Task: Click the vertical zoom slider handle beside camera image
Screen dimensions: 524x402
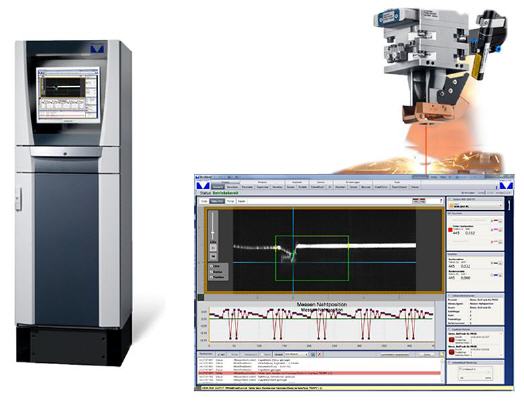Action: [x=213, y=234]
